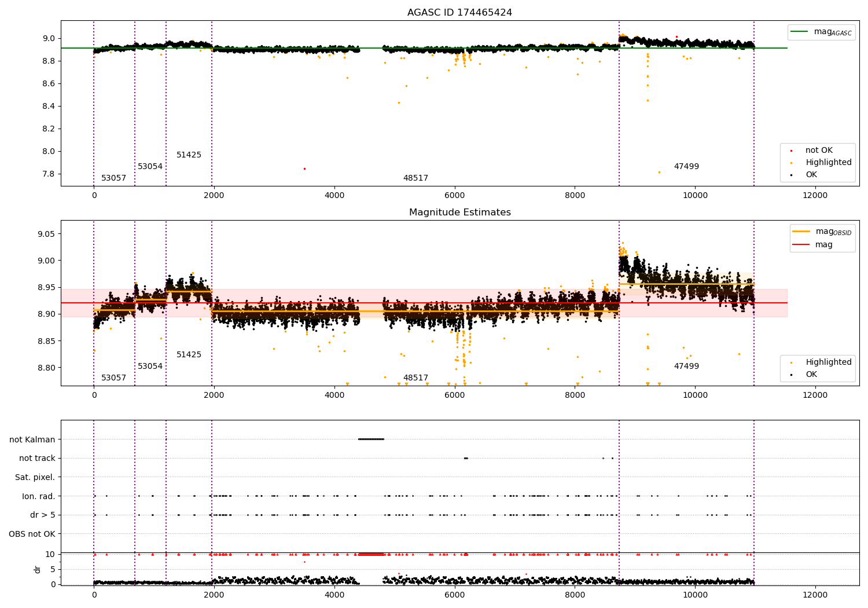868x608 pixels.
Task: Click the orange mag OBSID legend line sample
Action: click(801, 231)
